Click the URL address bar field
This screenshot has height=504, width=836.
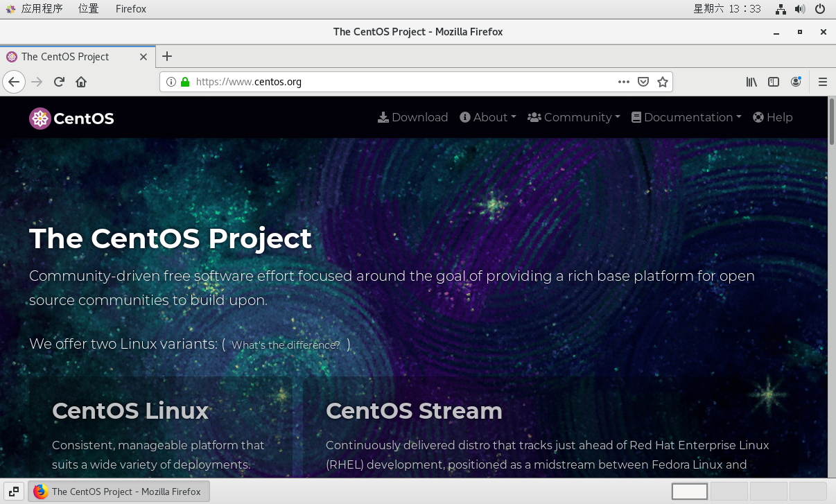(x=402, y=82)
